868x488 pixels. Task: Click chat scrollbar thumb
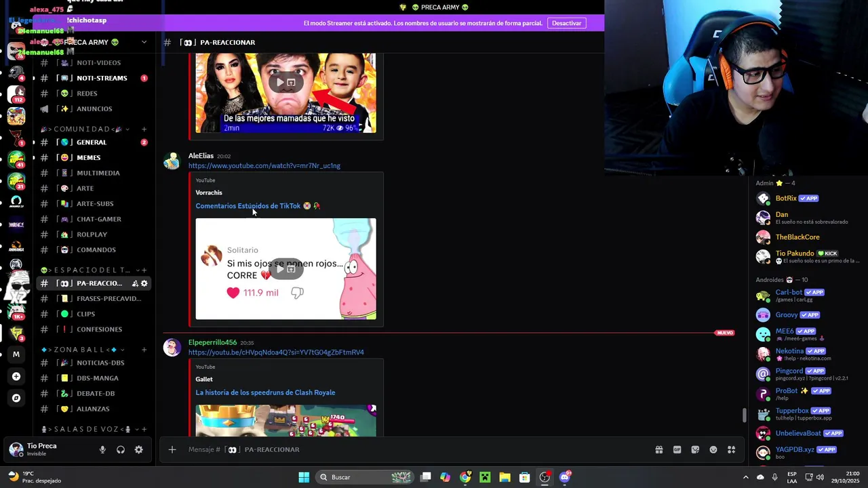[745, 414]
